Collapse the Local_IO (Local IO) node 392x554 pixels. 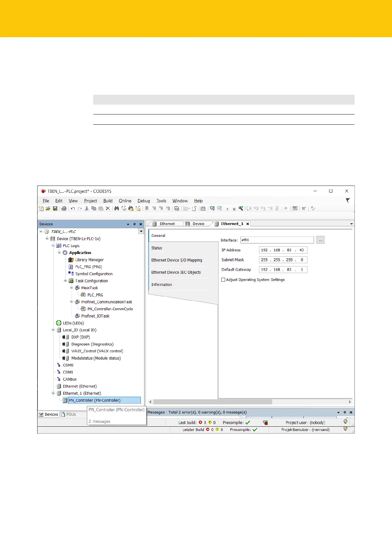(53, 330)
